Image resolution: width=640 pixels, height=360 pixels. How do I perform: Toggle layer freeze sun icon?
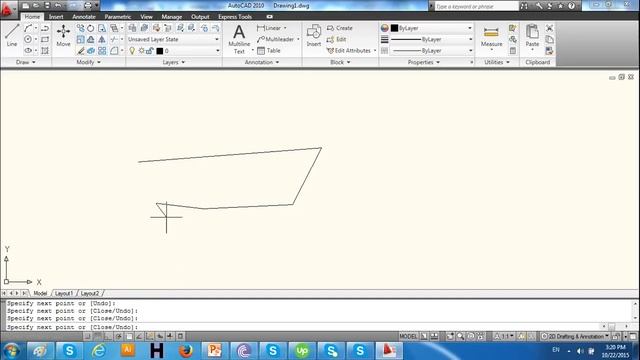click(x=141, y=51)
